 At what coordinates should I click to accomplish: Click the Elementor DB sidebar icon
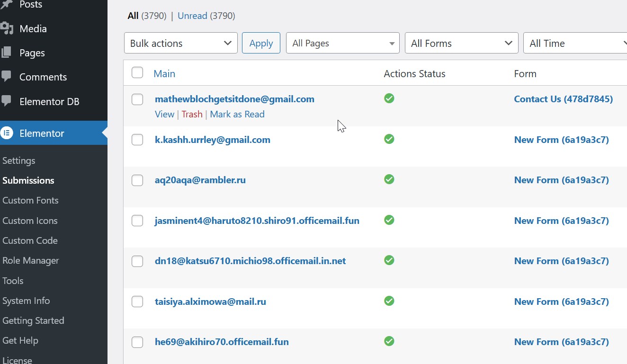[x=7, y=101]
